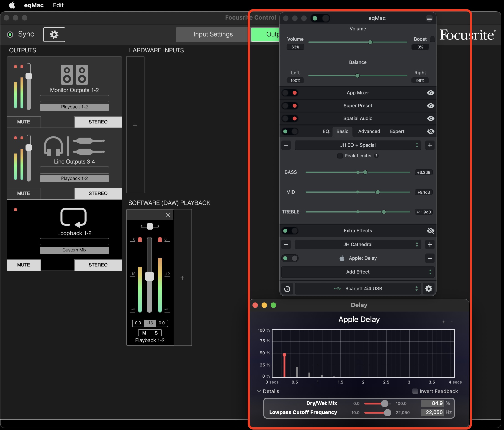Remove current EQ preset with minus button
Viewport: 504px width, 430px height.
click(x=286, y=145)
